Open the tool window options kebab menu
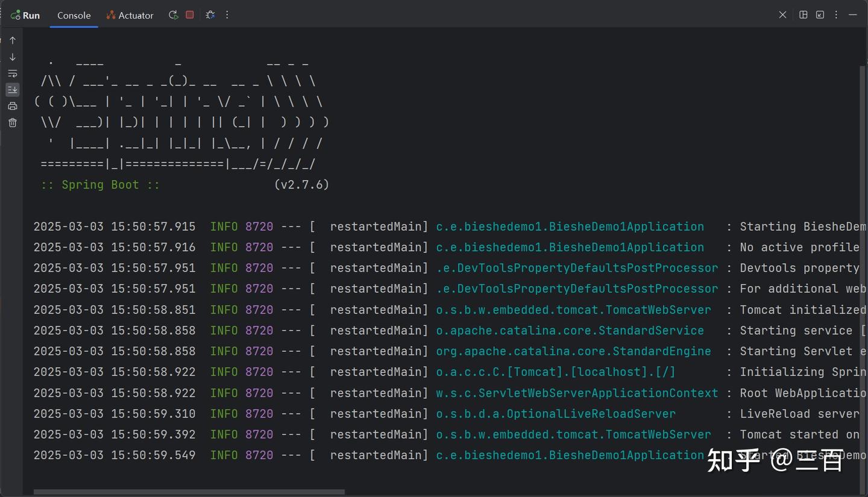868x497 pixels. (x=836, y=15)
